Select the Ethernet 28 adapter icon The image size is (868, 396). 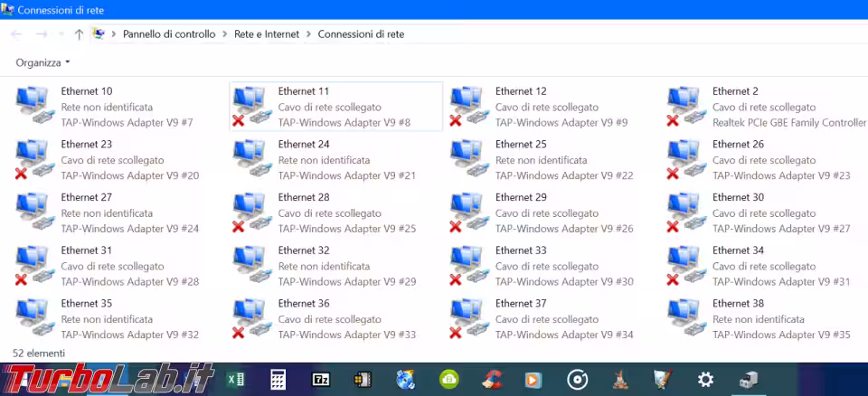tap(252, 212)
